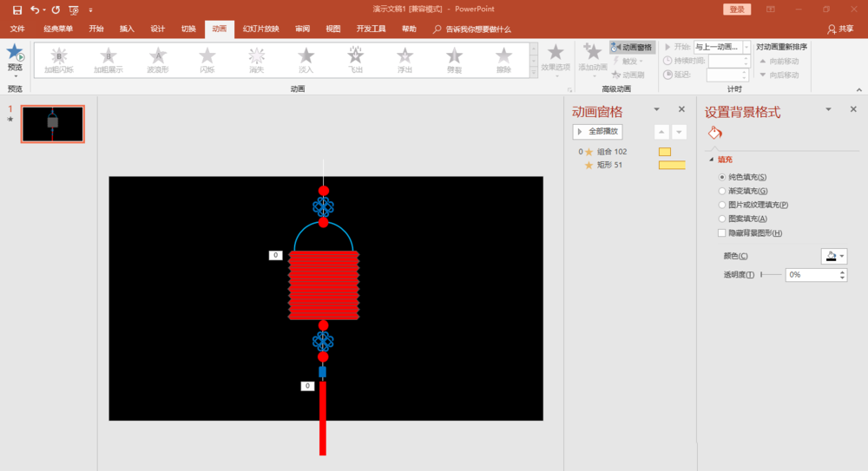Move animation later in order

779,75
